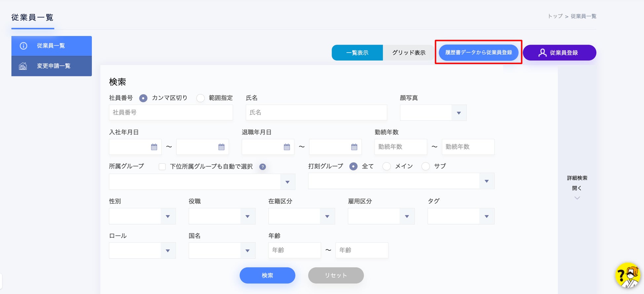This screenshot has height=294, width=644.
Task: Click the help question mark beside 下位所属グループ
Action: click(263, 167)
